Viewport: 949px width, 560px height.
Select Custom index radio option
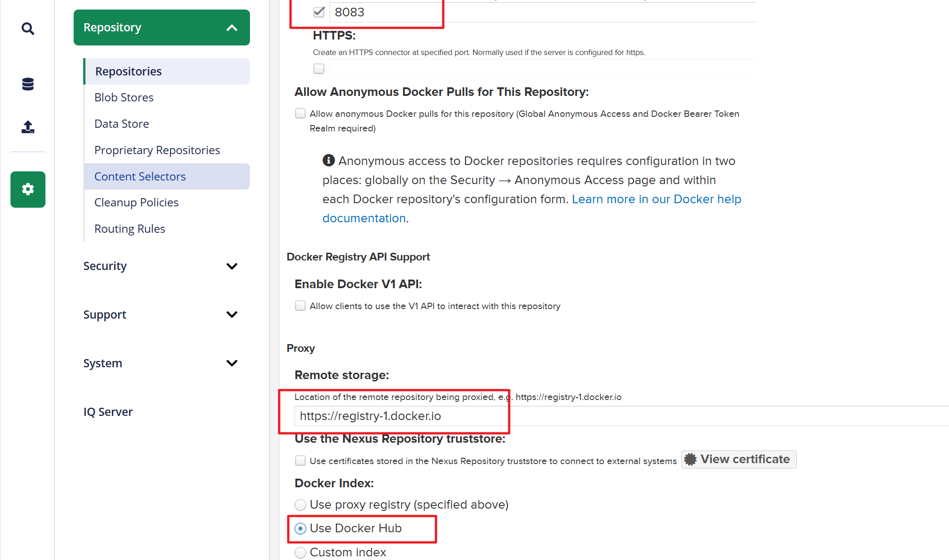(300, 553)
